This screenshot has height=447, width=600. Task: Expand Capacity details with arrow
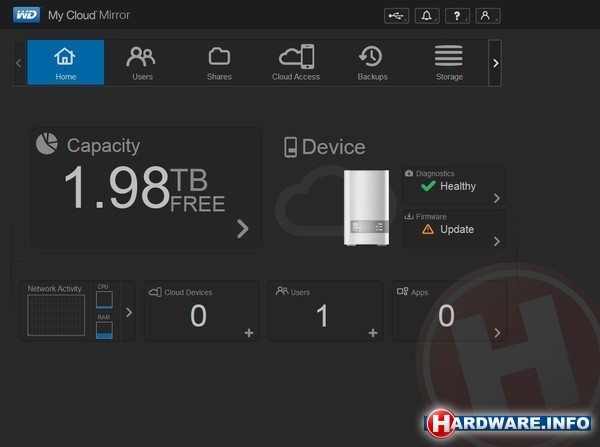click(243, 229)
